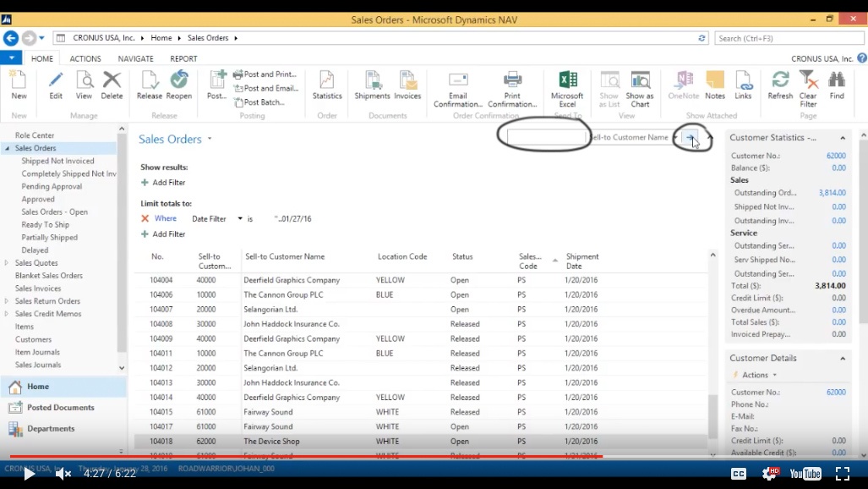Click in the Search Ctrl+F3 box

tap(789, 38)
